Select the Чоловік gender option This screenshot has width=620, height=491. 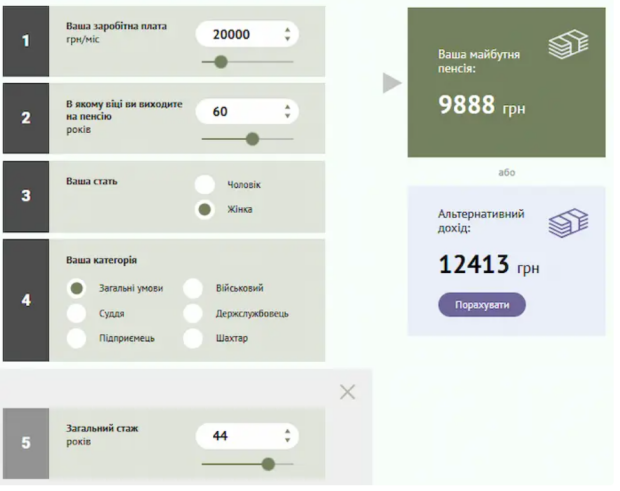pos(205,185)
